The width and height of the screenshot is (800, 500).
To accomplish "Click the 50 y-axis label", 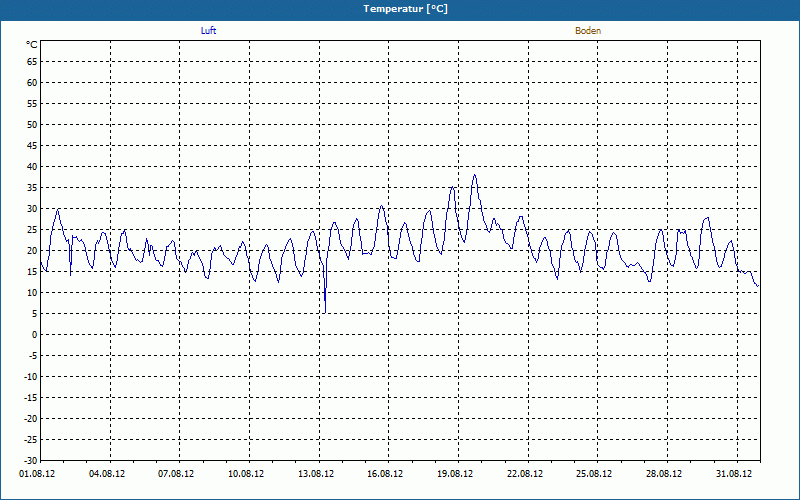I will (x=32, y=124).
